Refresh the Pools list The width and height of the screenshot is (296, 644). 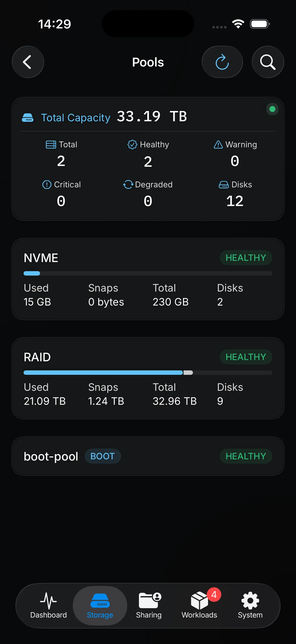click(222, 62)
